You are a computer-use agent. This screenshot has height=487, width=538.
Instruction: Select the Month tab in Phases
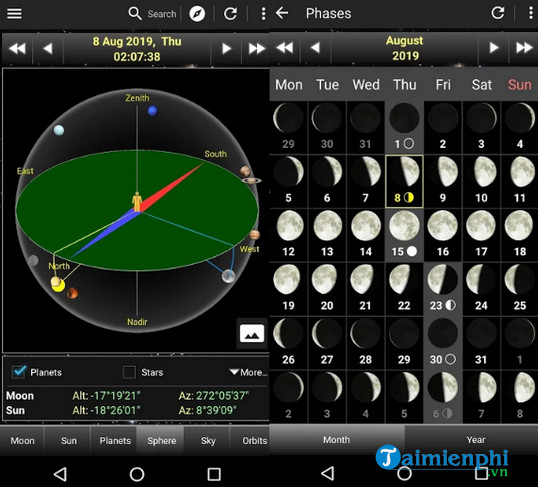click(x=337, y=439)
